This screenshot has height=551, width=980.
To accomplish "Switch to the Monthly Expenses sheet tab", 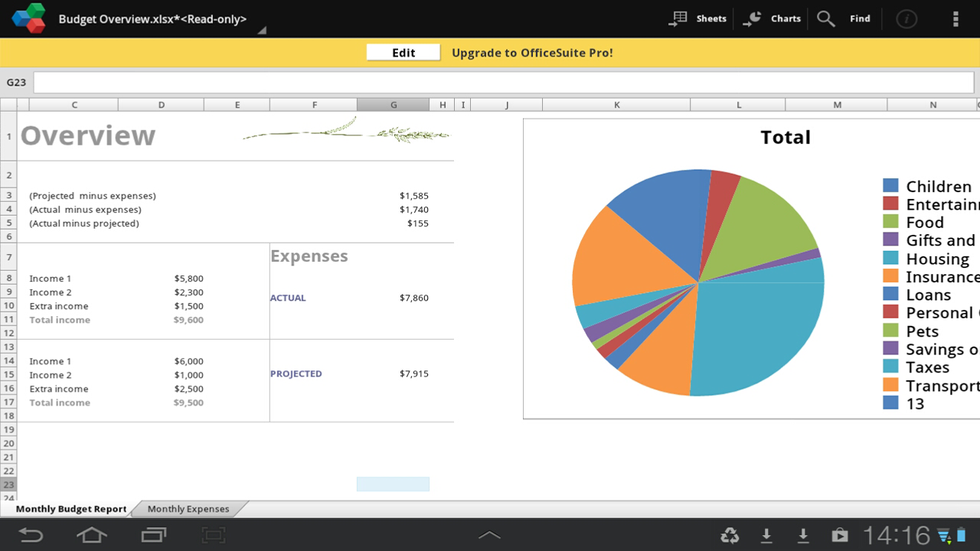I will (x=188, y=509).
